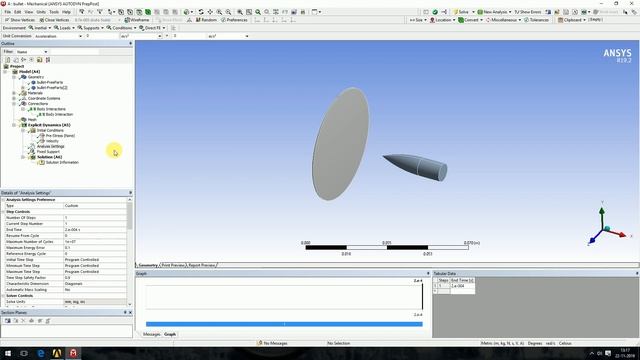Open the Convert dropdown
The height and width of the screenshot is (360, 640).
[x=470, y=20]
